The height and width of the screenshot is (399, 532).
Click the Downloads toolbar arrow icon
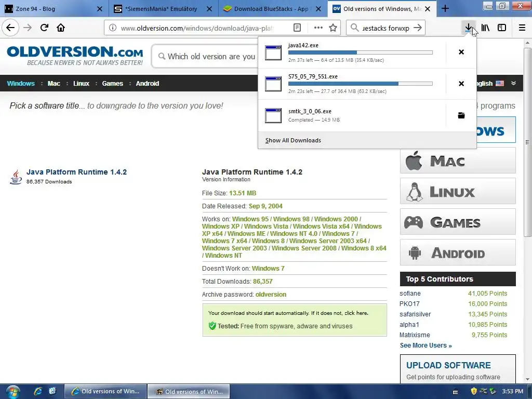[x=469, y=28]
